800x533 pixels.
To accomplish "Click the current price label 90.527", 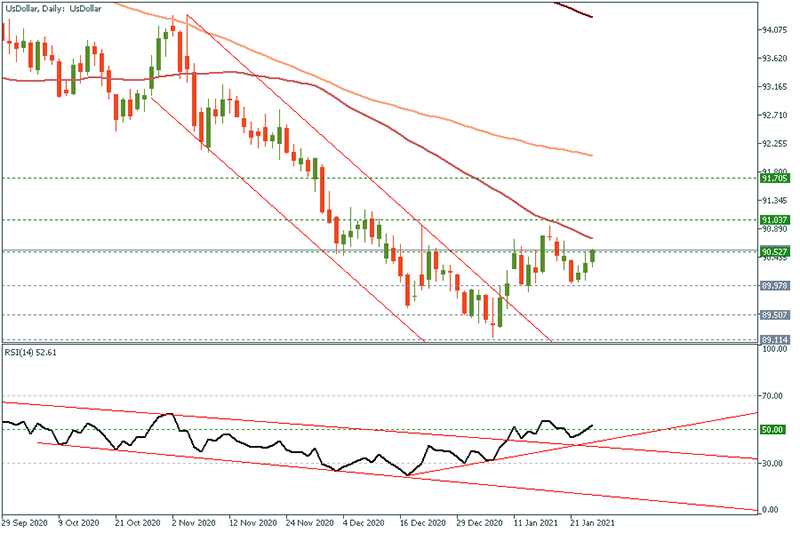I will (x=774, y=252).
